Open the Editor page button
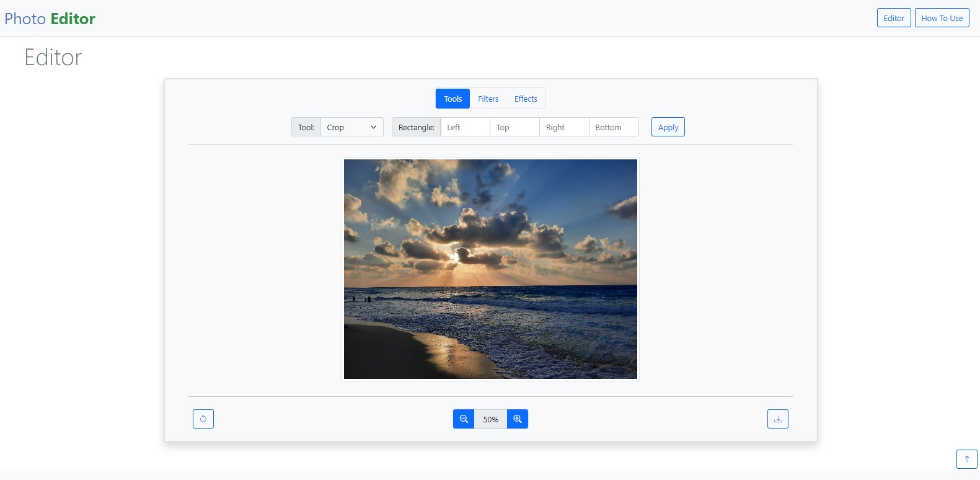Screen dimensions: 980x480 tap(894, 18)
